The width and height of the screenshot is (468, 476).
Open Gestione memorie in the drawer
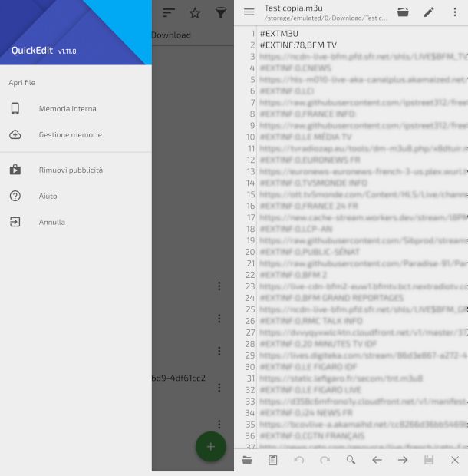(x=76, y=134)
